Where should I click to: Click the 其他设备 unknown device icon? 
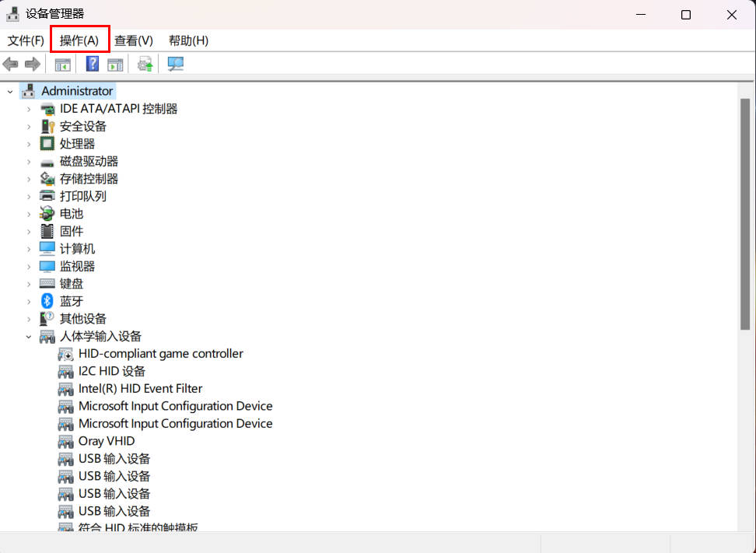47,318
